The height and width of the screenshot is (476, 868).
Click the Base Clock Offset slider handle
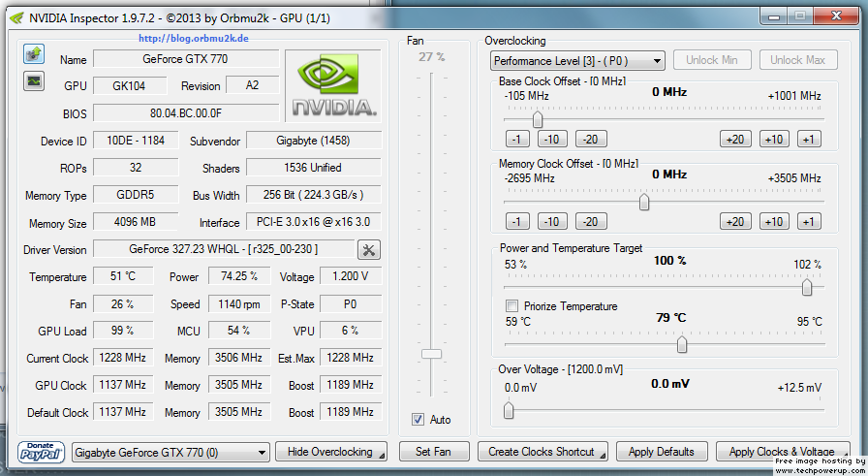(x=537, y=119)
